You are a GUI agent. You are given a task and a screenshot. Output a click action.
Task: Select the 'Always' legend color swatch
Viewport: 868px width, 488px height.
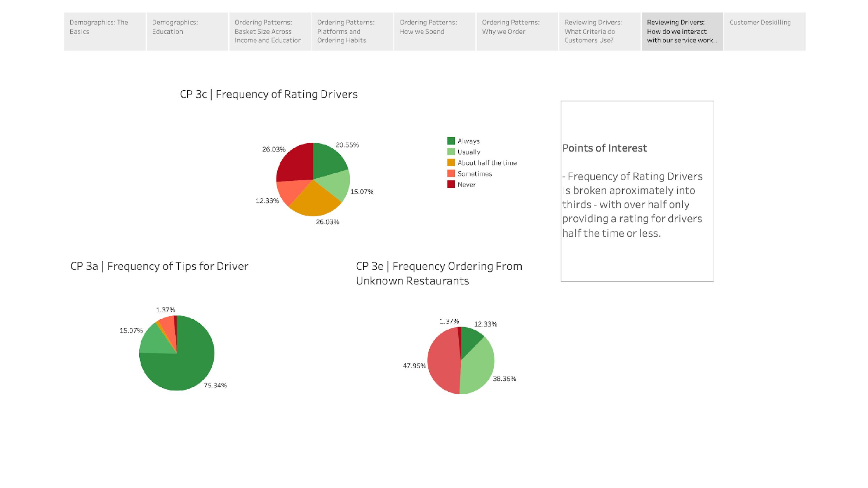coord(450,141)
